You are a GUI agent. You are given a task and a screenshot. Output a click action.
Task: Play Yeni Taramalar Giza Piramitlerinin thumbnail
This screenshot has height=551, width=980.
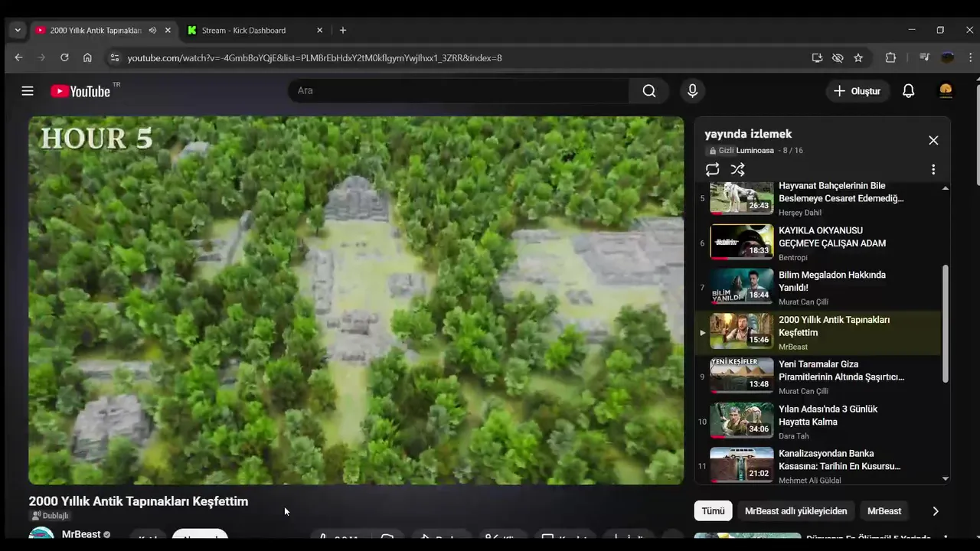tap(741, 376)
